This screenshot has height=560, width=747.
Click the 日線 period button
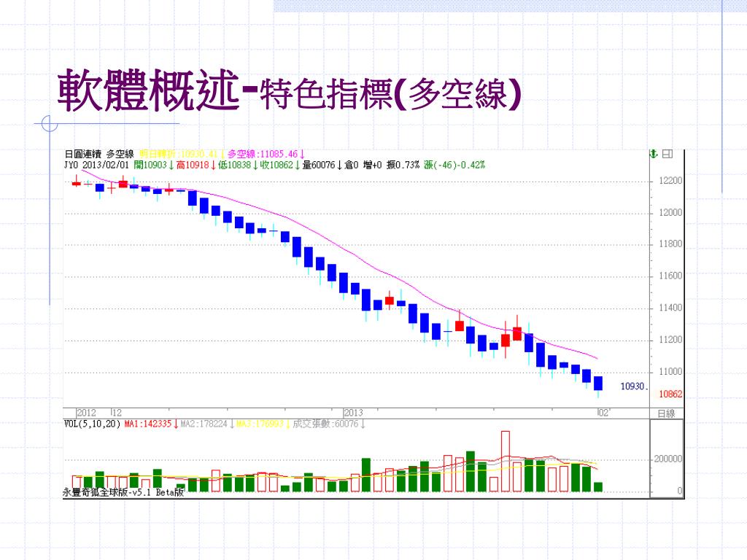point(667,413)
